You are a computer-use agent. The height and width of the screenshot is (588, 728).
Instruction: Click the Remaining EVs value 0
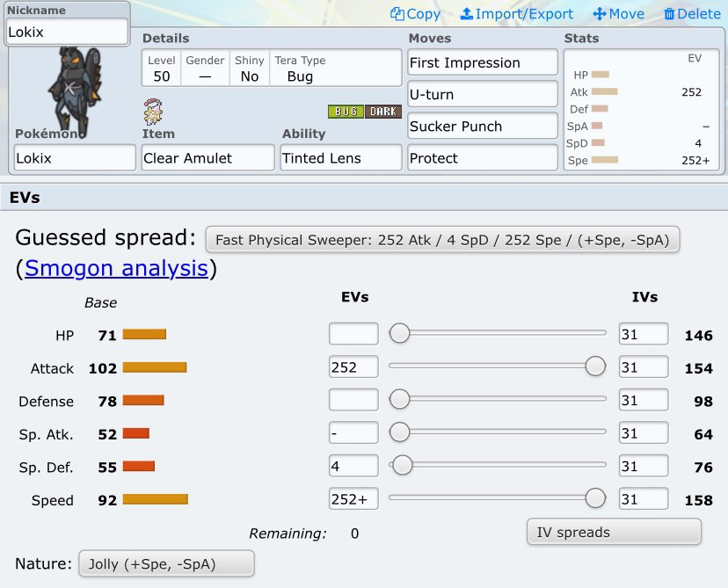pos(354,534)
